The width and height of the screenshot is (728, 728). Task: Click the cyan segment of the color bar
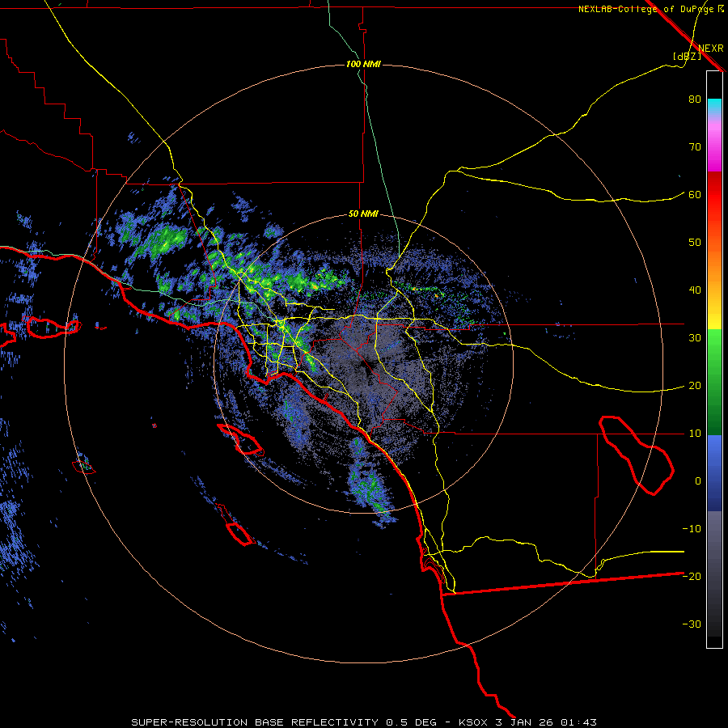pos(714,106)
